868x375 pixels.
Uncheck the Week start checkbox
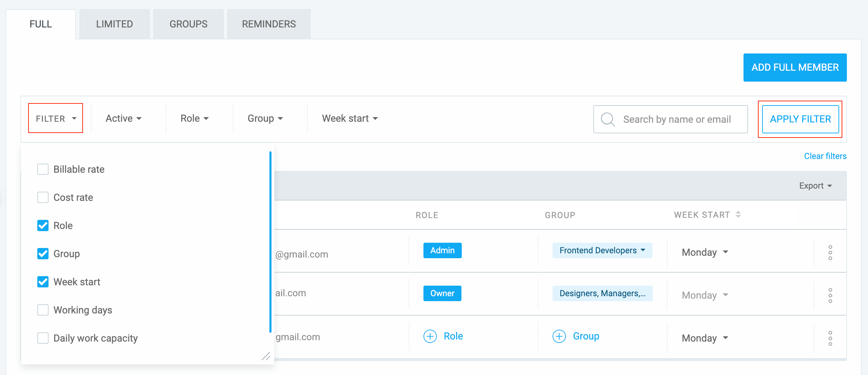pos(43,282)
